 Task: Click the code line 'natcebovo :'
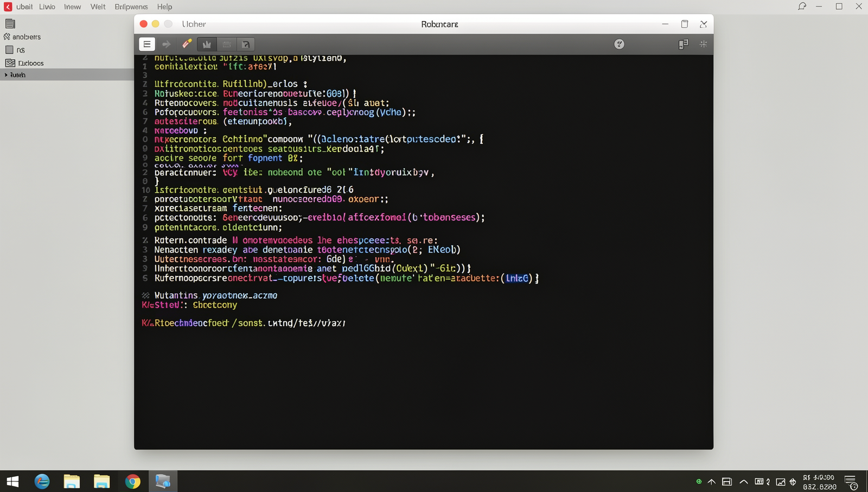(x=180, y=130)
